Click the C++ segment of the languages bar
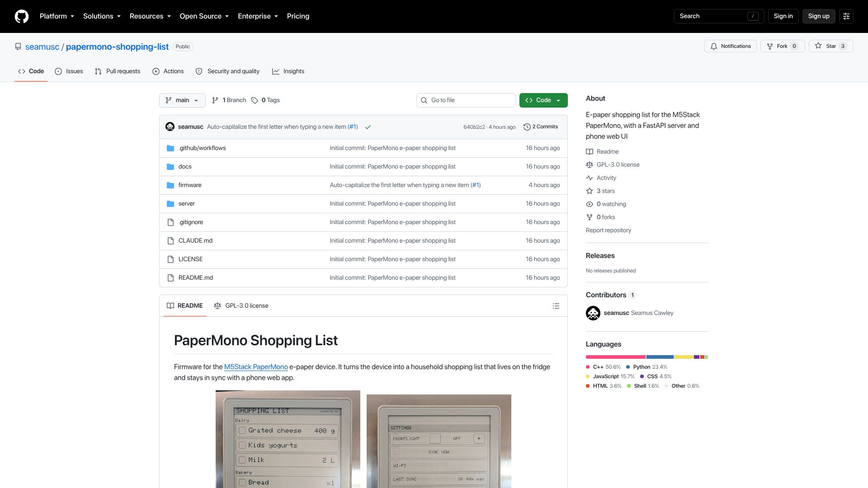This screenshot has height=488, width=868. [616, 357]
